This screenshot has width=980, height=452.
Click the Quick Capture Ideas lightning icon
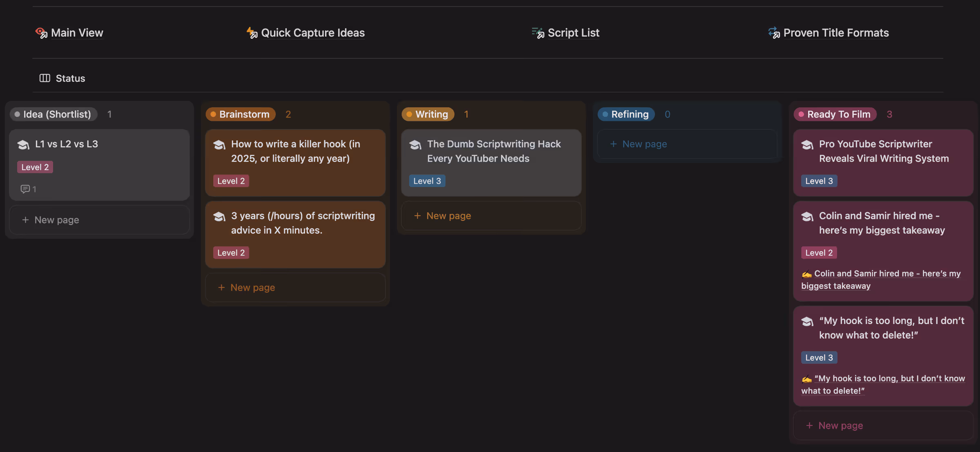(x=252, y=33)
